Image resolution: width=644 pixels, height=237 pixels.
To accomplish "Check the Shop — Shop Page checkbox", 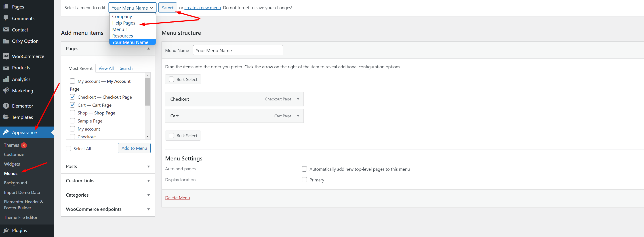I will click(x=72, y=113).
